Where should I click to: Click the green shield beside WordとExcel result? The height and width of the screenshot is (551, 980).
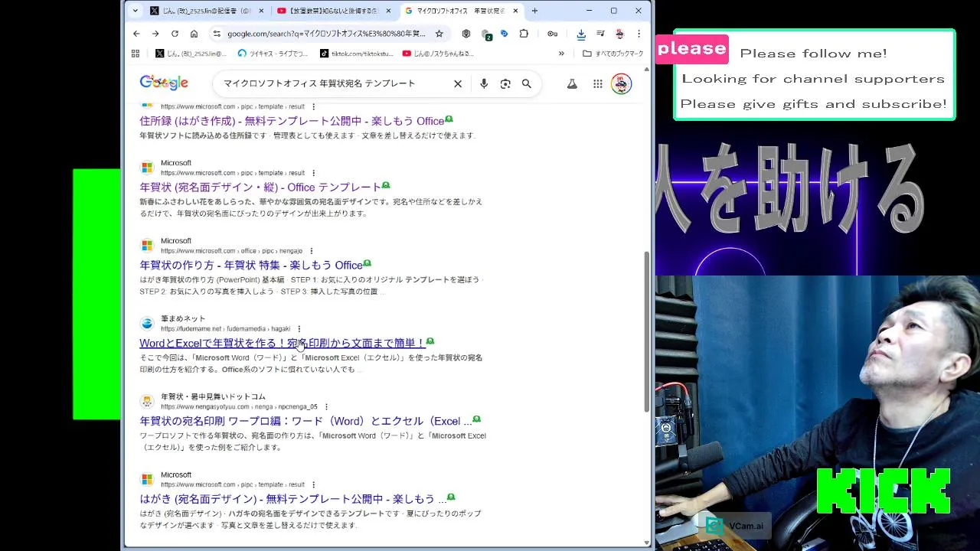(x=430, y=341)
